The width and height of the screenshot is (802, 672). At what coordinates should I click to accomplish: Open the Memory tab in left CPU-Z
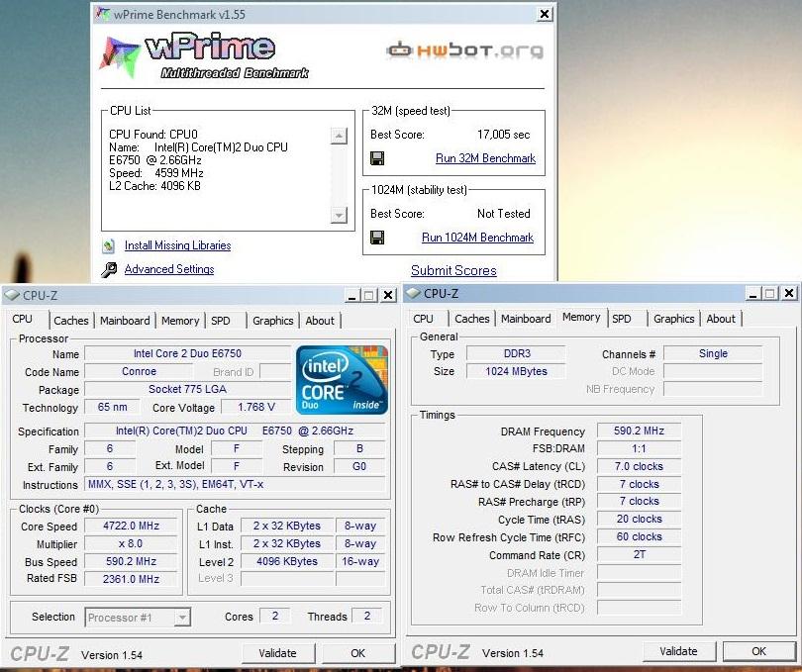pos(180,321)
